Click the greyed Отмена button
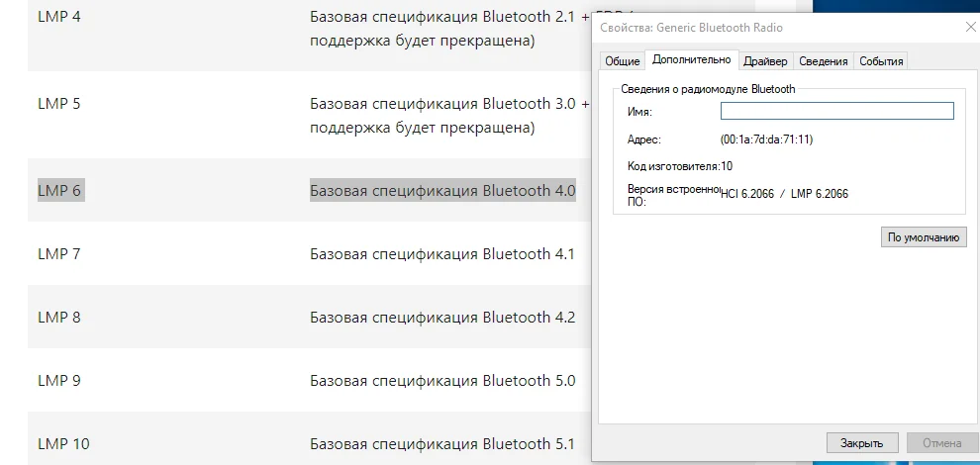This screenshot has width=980, height=465. pyautogui.click(x=941, y=443)
